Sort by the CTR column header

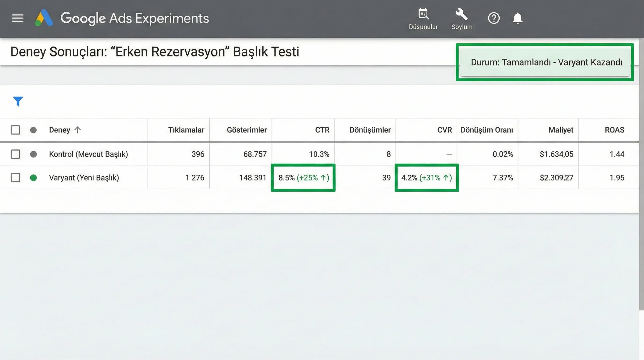(x=322, y=130)
